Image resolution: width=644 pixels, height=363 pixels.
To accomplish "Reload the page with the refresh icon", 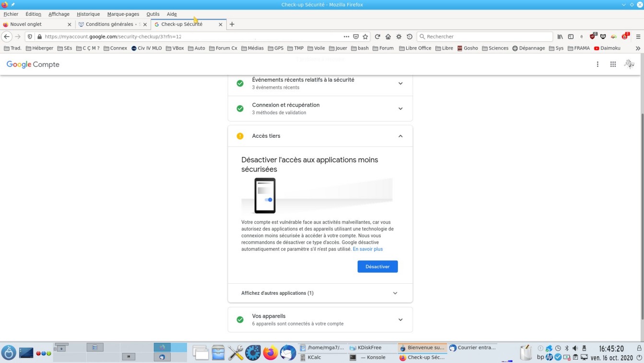I will pyautogui.click(x=377, y=36).
